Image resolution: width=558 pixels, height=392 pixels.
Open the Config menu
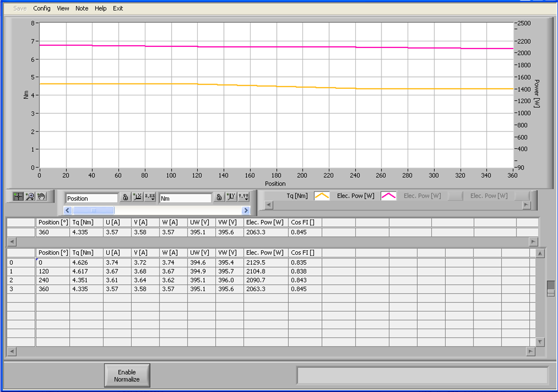(x=41, y=8)
